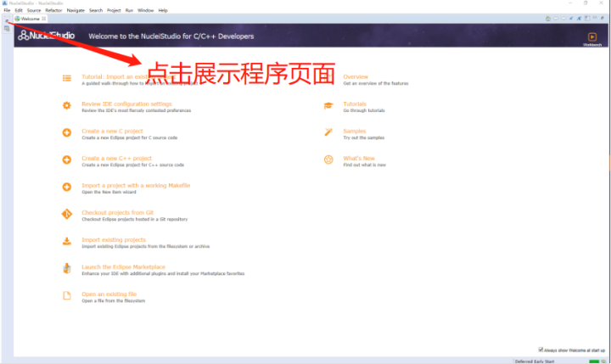Click the Create a new C project plus icon
The image size is (611, 364).
(67, 132)
